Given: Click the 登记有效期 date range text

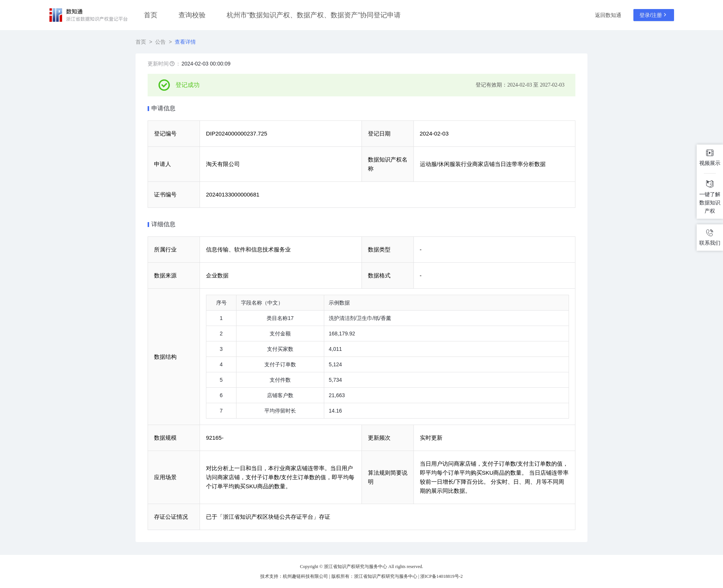Looking at the screenshot, I should 520,85.
